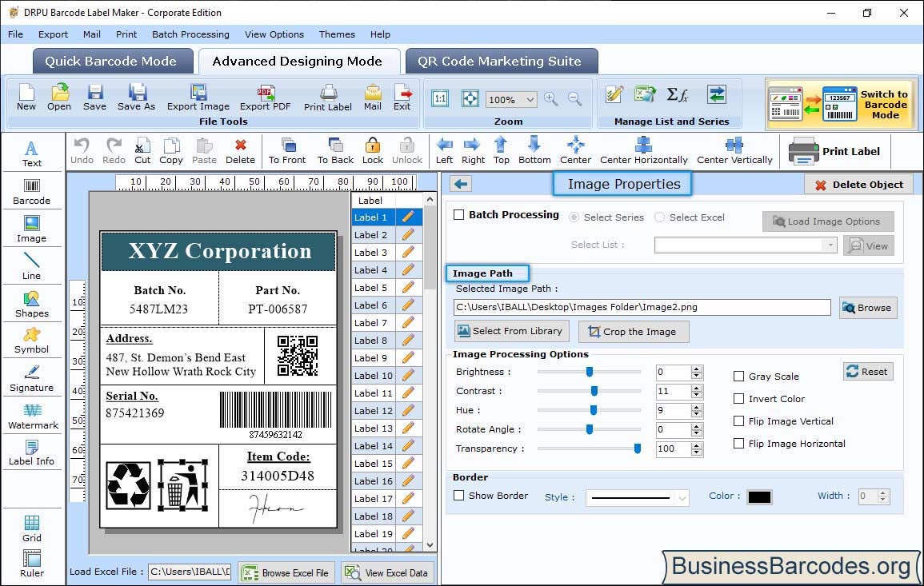924x586 pixels.
Task: Pick the Line drawing tool
Action: (32, 266)
